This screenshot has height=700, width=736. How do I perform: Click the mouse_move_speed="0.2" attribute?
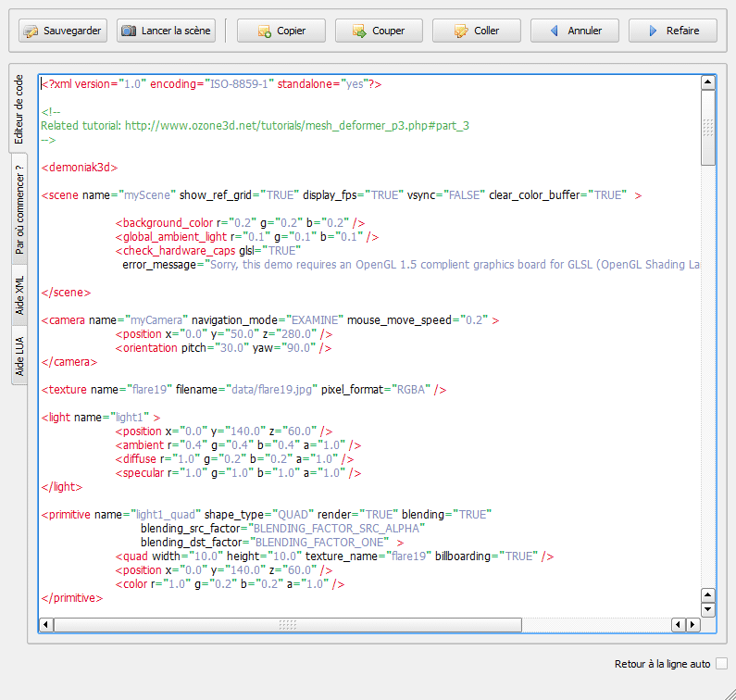coord(418,320)
